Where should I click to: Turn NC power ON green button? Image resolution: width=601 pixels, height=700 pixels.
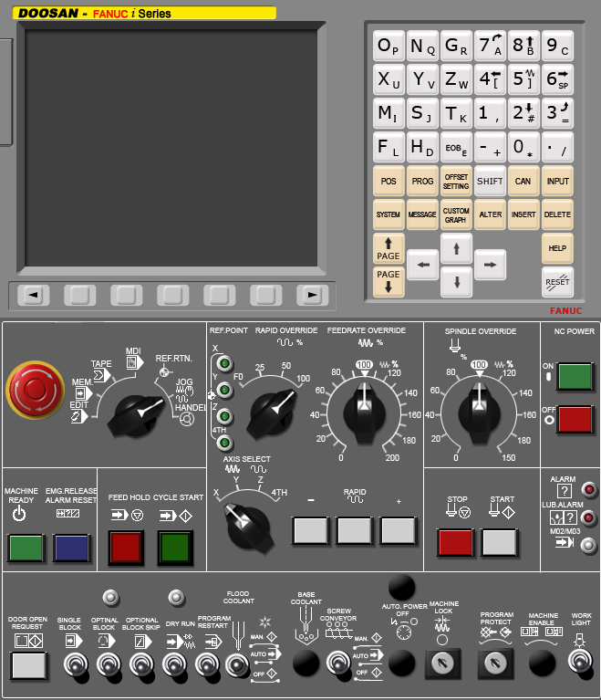coord(575,376)
